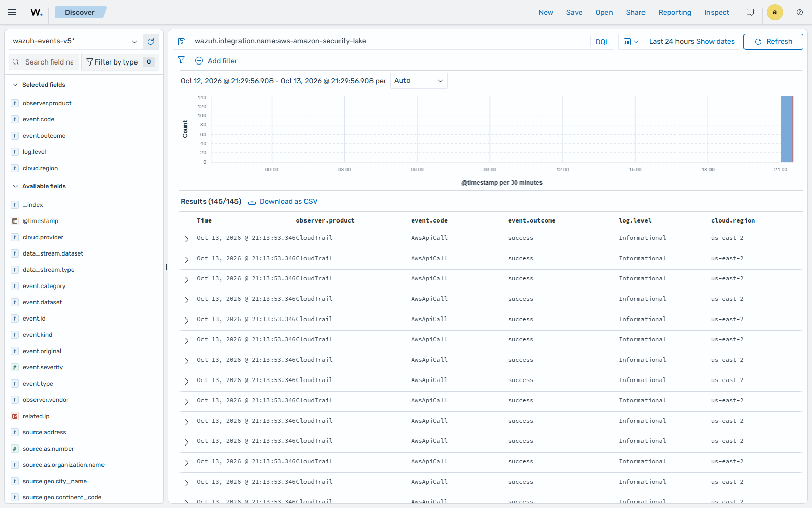Click the sidebar collapse handle

click(166, 267)
